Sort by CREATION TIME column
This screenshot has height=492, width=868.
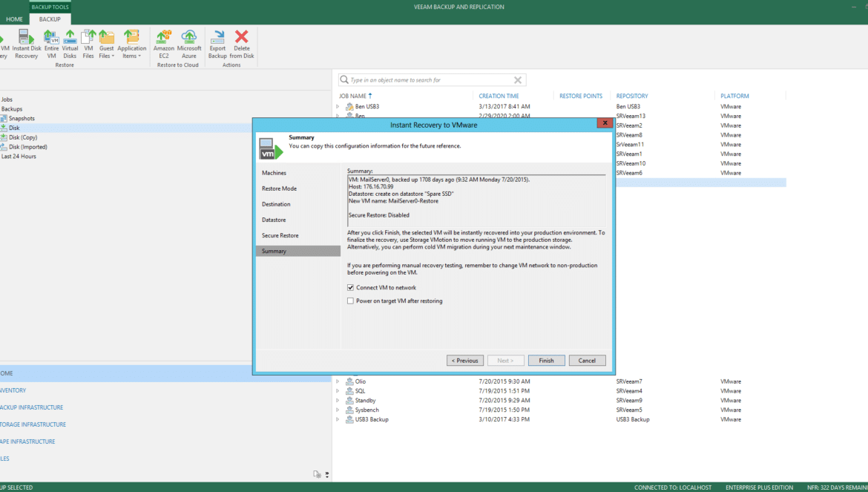coord(499,96)
